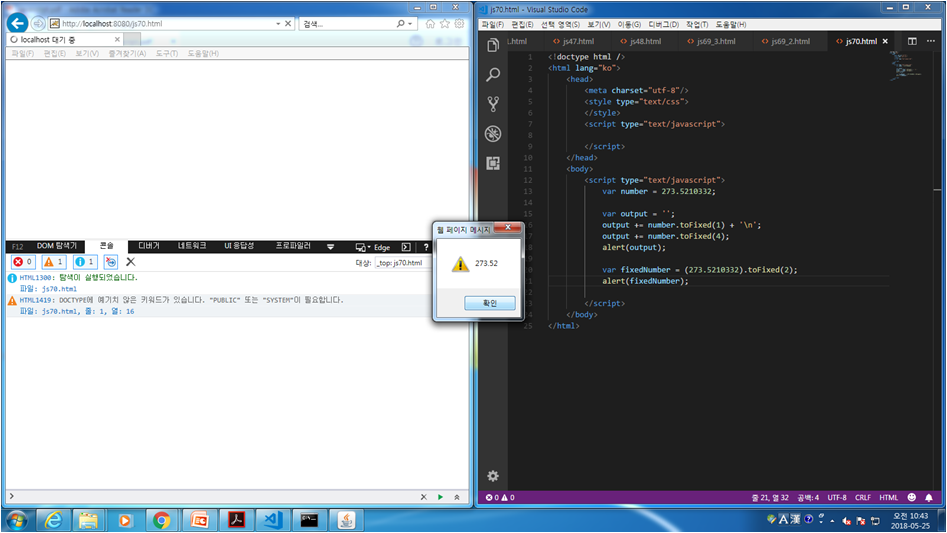This screenshot has width=947, height=533.
Task: Open Internet Explorer home page icon
Action: pos(430,24)
